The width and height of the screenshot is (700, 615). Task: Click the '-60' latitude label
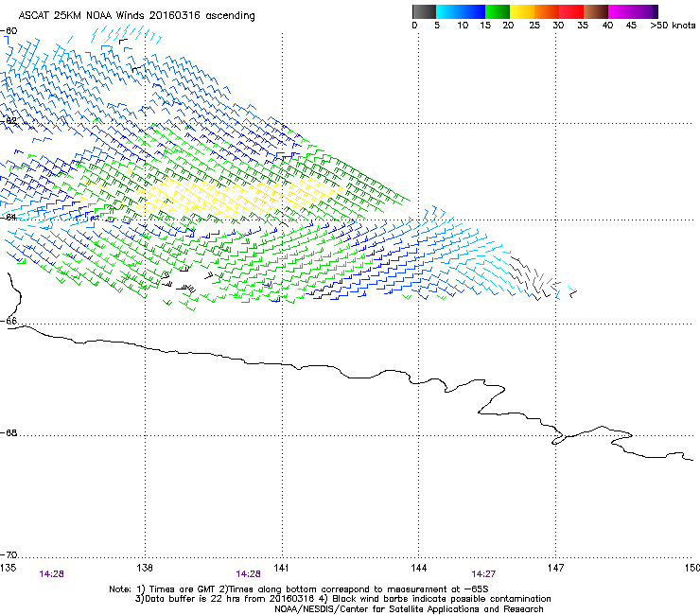coord(9,31)
